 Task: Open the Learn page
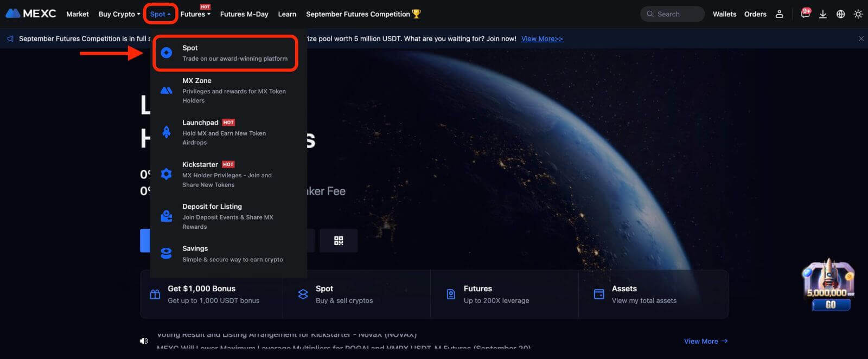coord(287,14)
